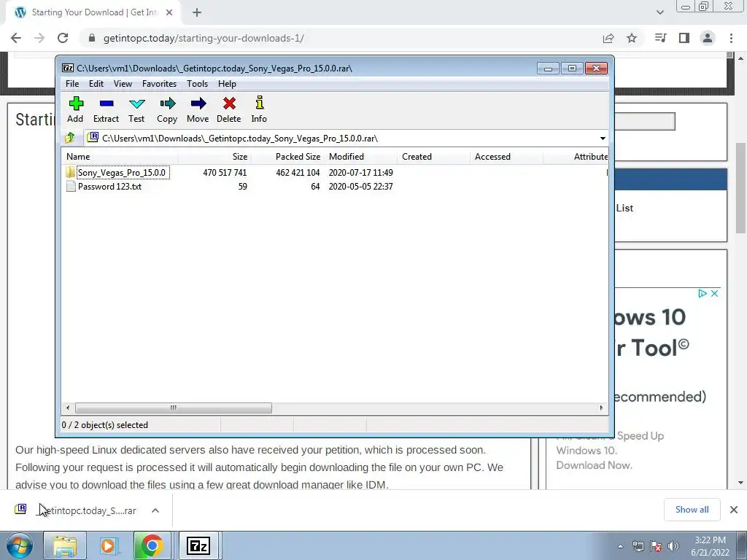Click the 2020-05-05 22:37 modified date
Image resolution: width=747 pixels, height=560 pixels.
pyautogui.click(x=360, y=187)
